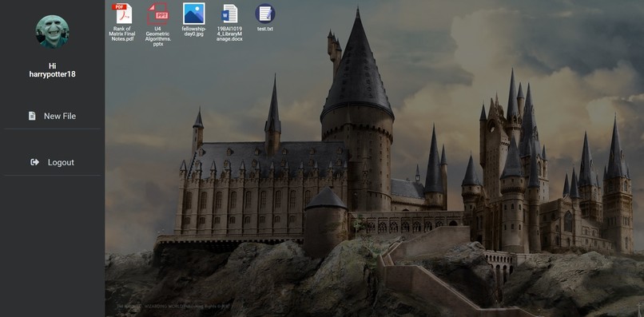Open the test.txt text file icon
Viewport: 644px width, 317px height.
265,14
